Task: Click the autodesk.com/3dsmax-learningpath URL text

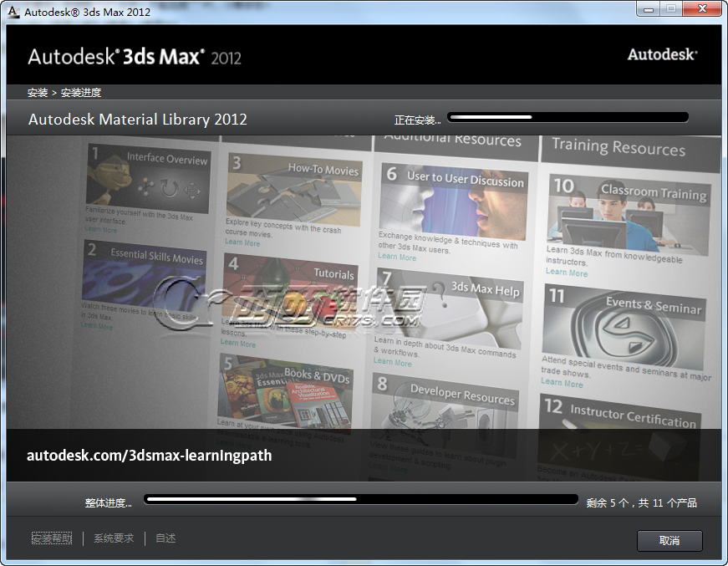Action: click(149, 455)
